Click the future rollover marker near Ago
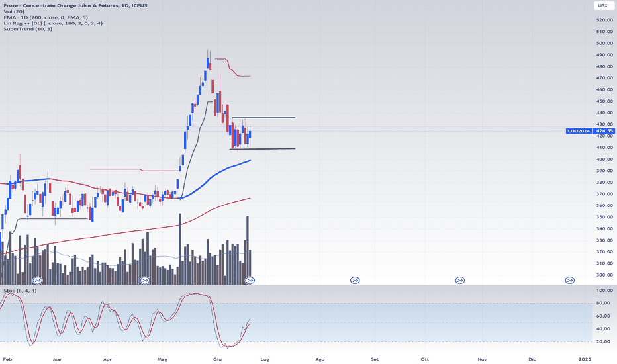617x364 pixels. 355,280
